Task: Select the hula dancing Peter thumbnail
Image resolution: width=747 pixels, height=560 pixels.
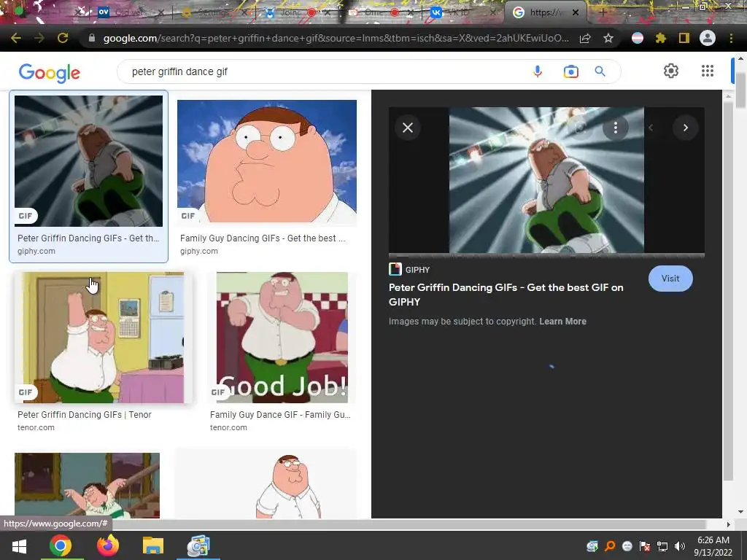Action: pyautogui.click(x=88, y=485)
